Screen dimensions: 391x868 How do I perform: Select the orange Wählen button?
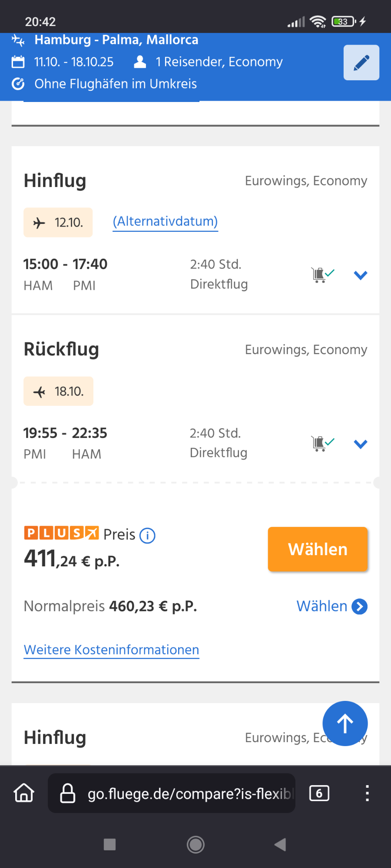(x=318, y=549)
